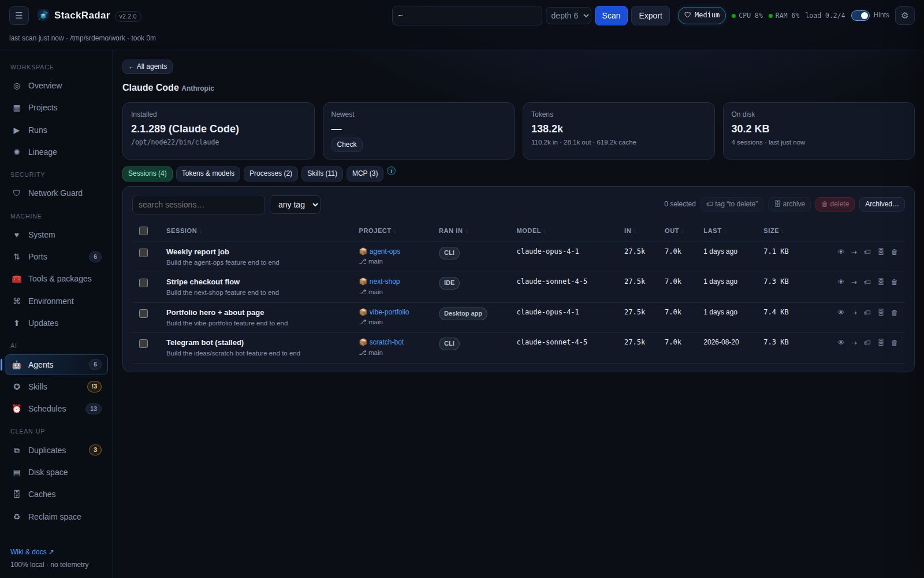Click archive icon on Portfolio hero + about page row
Image resolution: width=924 pixels, height=578 pixels.
click(x=881, y=313)
